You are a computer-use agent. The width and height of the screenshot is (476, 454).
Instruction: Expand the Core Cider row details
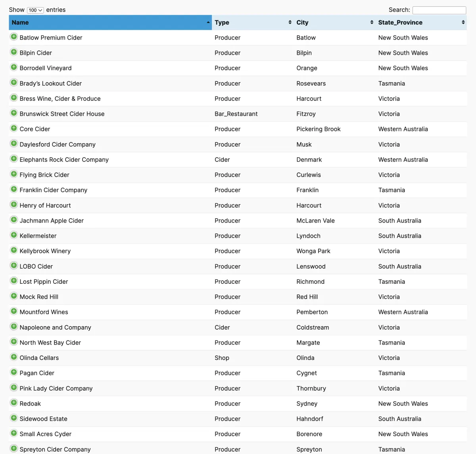coord(14,128)
